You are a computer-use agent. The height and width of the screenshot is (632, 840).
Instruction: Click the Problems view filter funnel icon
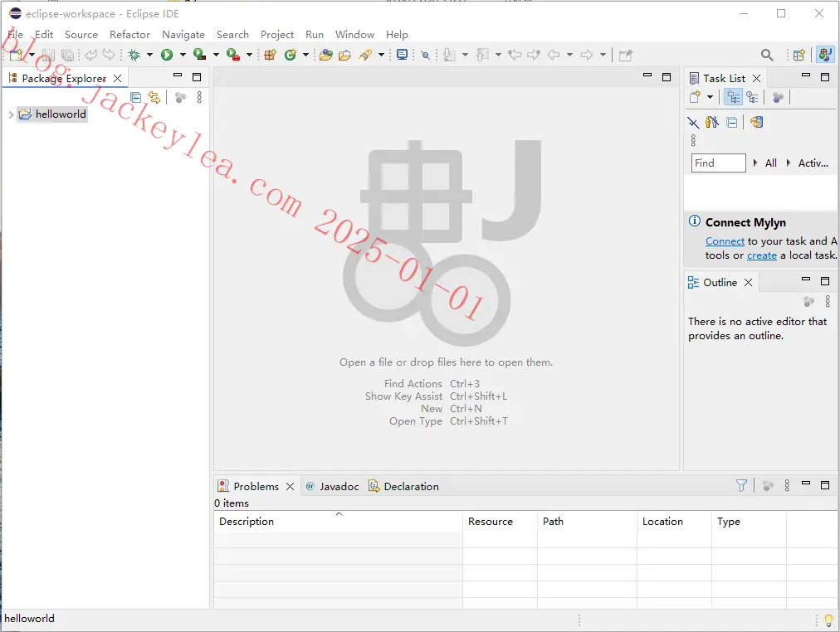(741, 486)
